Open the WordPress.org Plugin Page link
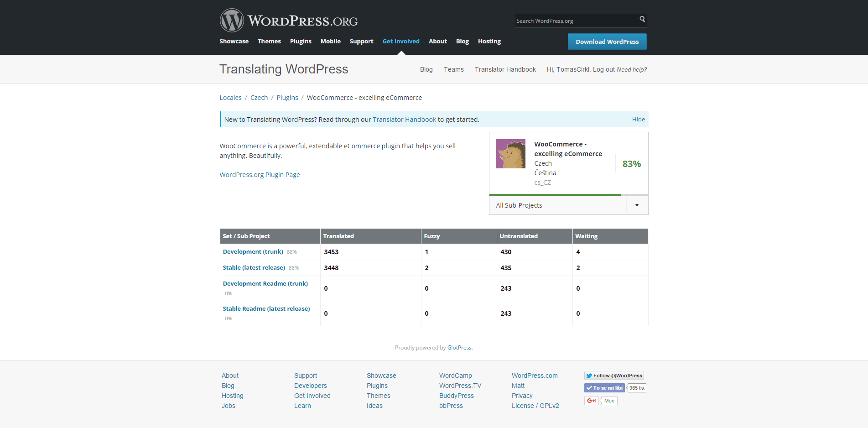The width and height of the screenshot is (868, 428). (x=260, y=175)
